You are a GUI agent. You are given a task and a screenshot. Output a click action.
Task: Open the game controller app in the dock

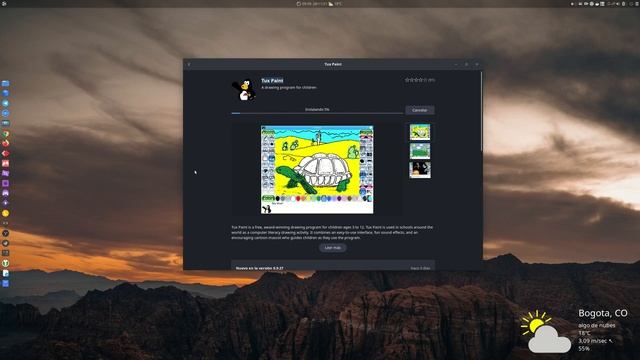coord(5,193)
